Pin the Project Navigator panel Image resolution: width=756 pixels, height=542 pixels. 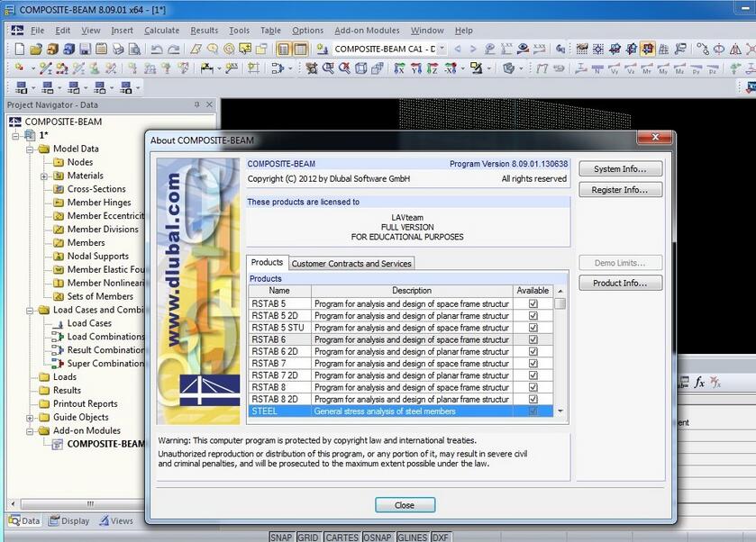[196, 104]
